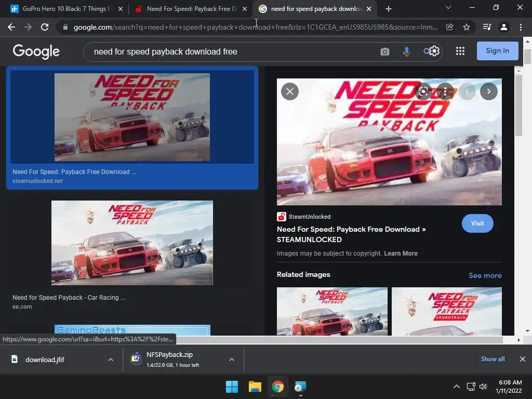Show the previous preview image
The width and height of the screenshot is (532, 399).
coord(467,91)
